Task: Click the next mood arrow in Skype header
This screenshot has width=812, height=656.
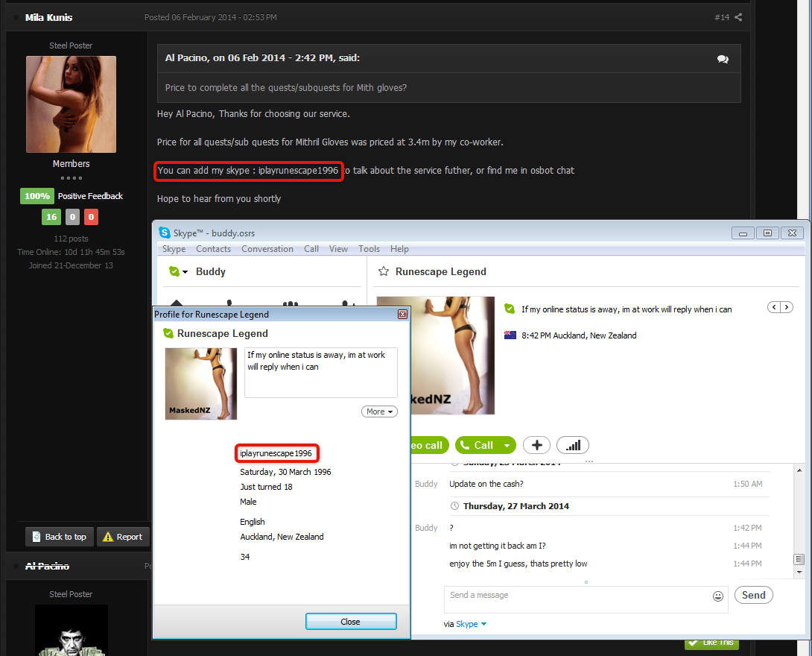Action: tap(787, 307)
